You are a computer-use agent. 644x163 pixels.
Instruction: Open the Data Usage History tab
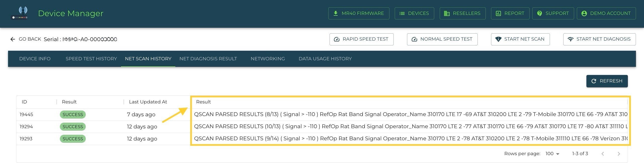(x=325, y=59)
